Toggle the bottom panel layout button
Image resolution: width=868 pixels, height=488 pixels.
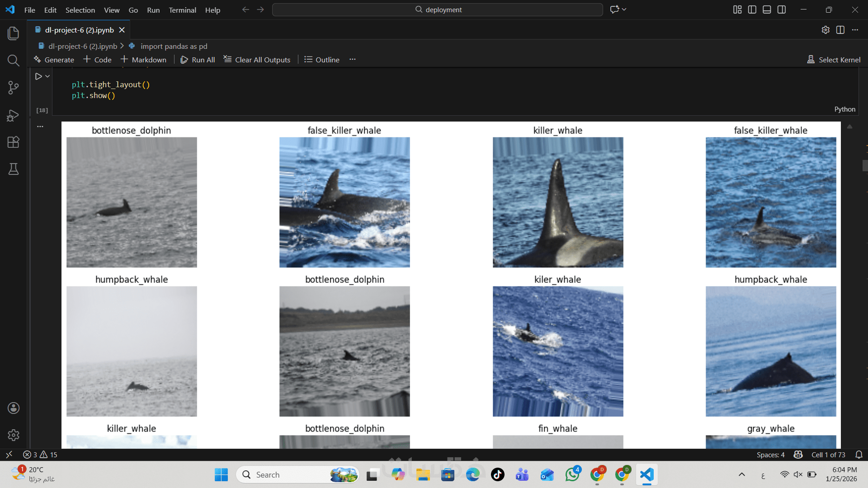[767, 9]
